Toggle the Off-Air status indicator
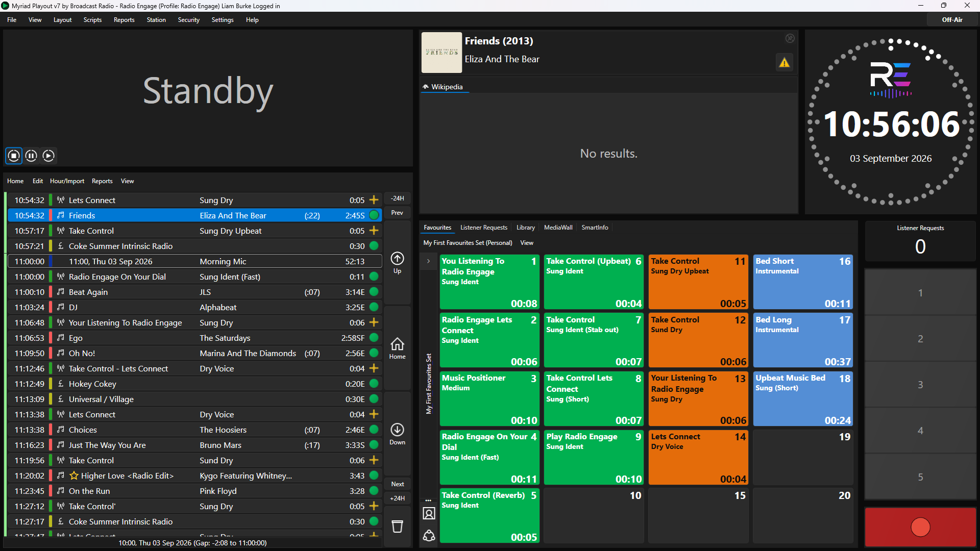The image size is (980, 551). click(952, 20)
